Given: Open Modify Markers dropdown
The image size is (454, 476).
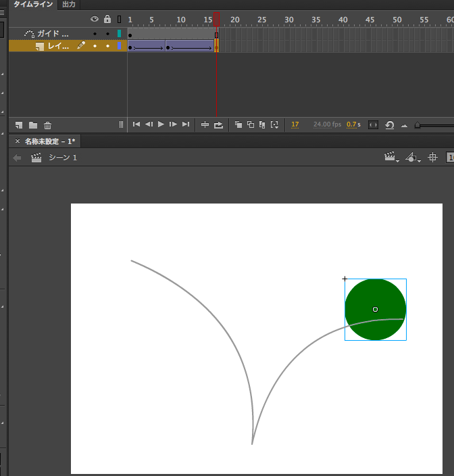Looking at the screenshot, I should (275, 125).
